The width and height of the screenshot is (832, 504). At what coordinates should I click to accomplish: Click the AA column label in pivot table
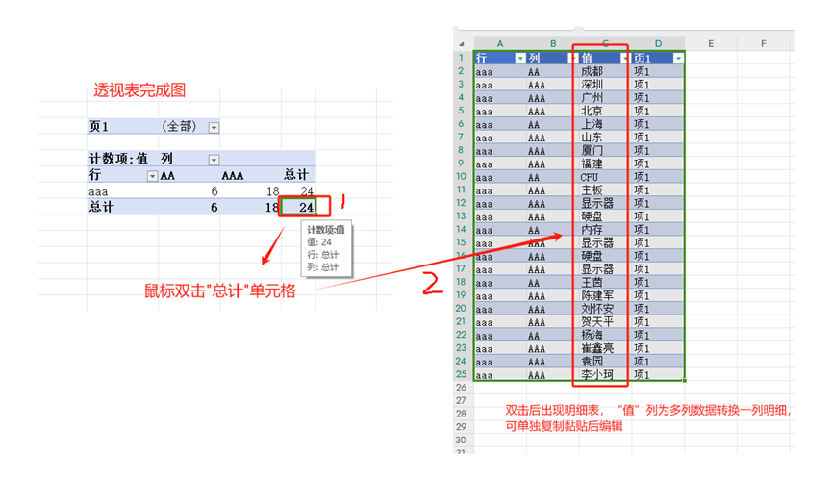tap(167, 176)
